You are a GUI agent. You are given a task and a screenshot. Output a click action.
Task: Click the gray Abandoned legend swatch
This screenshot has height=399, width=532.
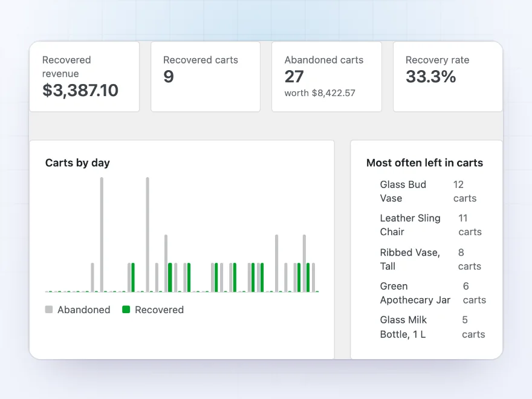[49, 310]
